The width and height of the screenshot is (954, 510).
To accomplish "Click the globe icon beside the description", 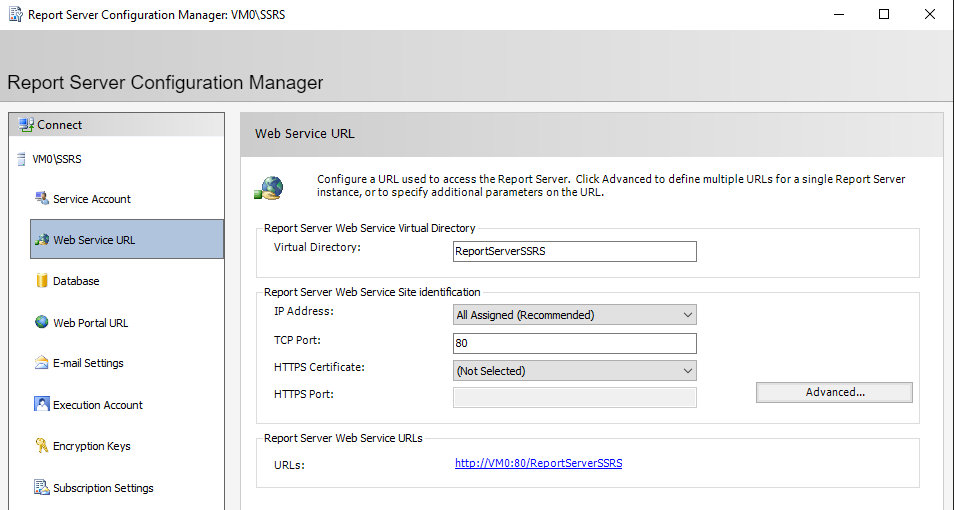I will (269, 188).
